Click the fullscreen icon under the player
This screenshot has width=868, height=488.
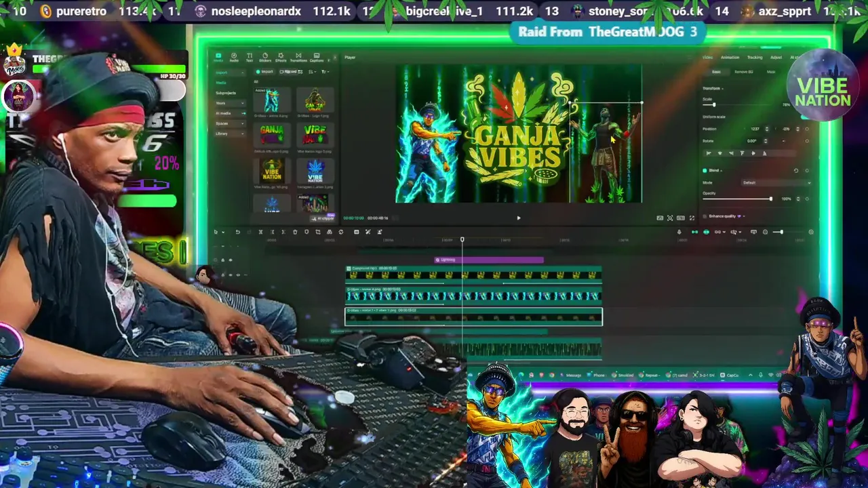(x=692, y=218)
